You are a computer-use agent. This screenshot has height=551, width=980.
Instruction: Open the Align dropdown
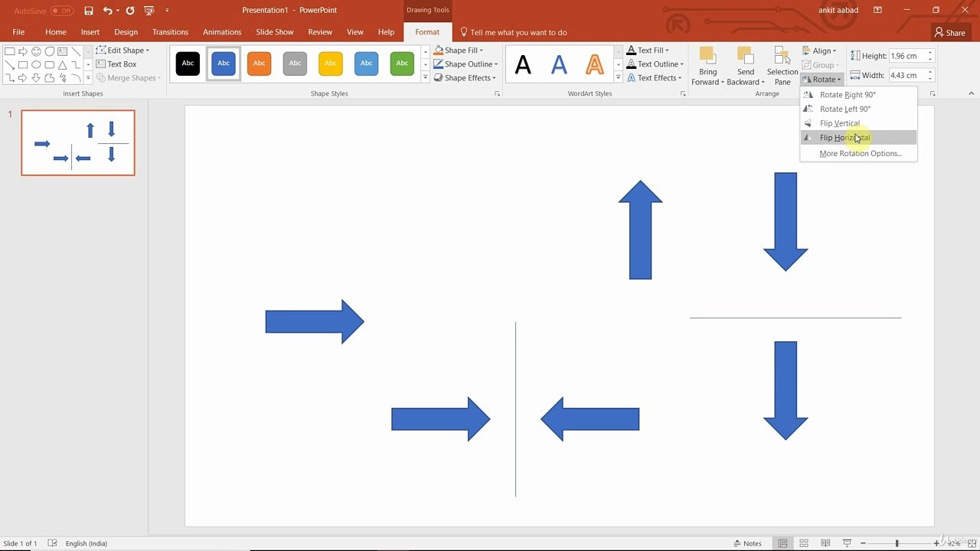(x=819, y=51)
